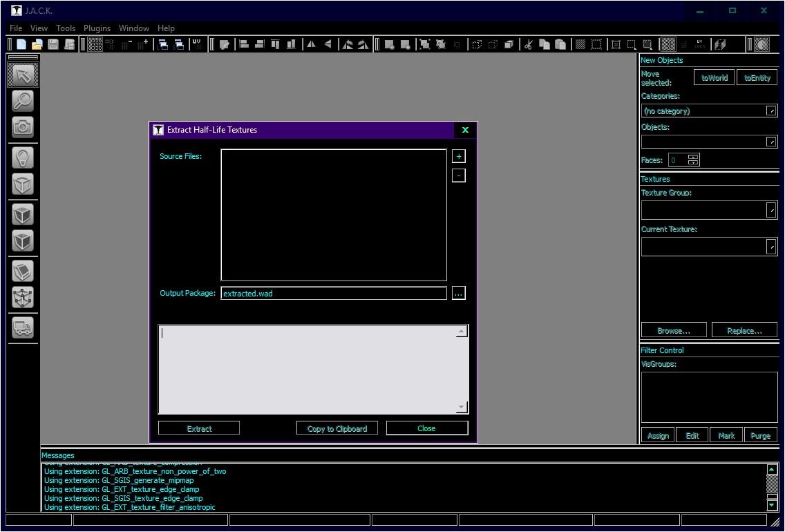Toggle the UV lock toolbar button
This screenshot has width=785, height=532.
(699, 44)
